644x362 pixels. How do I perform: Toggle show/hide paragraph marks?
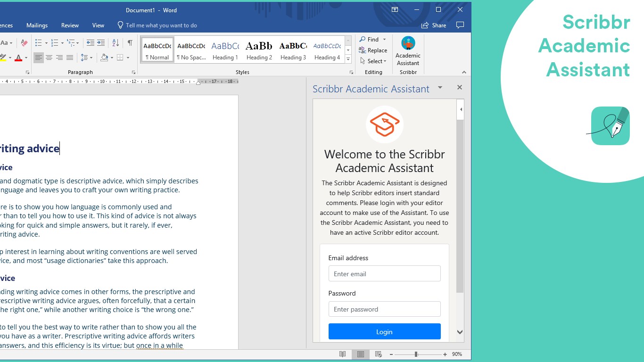[x=130, y=43]
